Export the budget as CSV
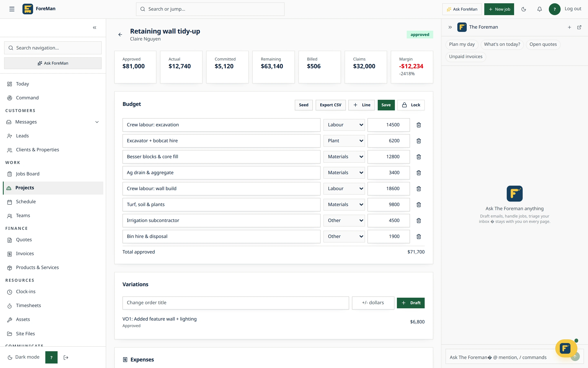The image size is (588, 368). pos(331,105)
